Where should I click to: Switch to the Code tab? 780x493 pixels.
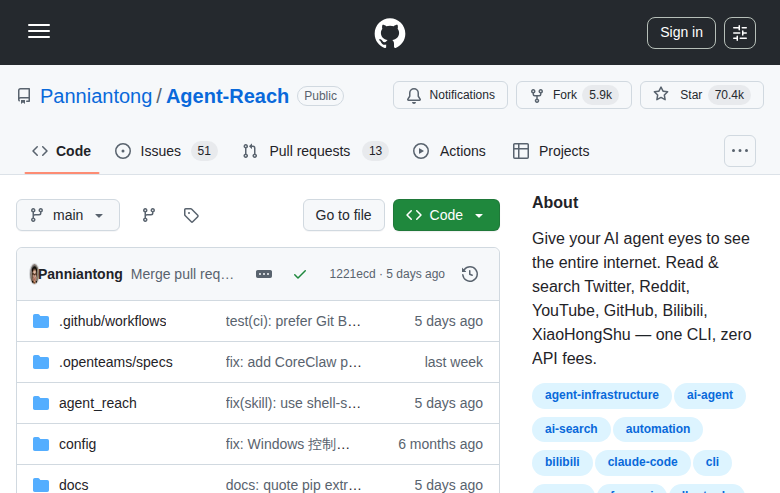tap(62, 151)
